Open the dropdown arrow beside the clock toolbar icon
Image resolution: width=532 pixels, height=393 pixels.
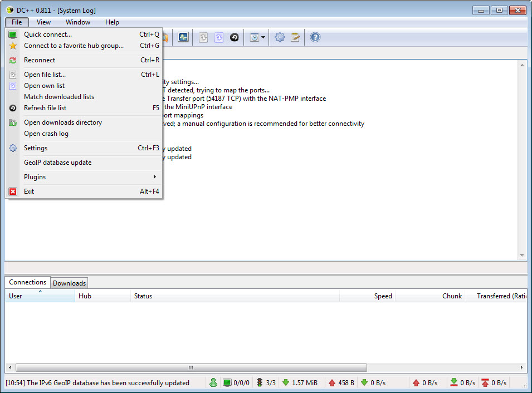coord(263,37)
